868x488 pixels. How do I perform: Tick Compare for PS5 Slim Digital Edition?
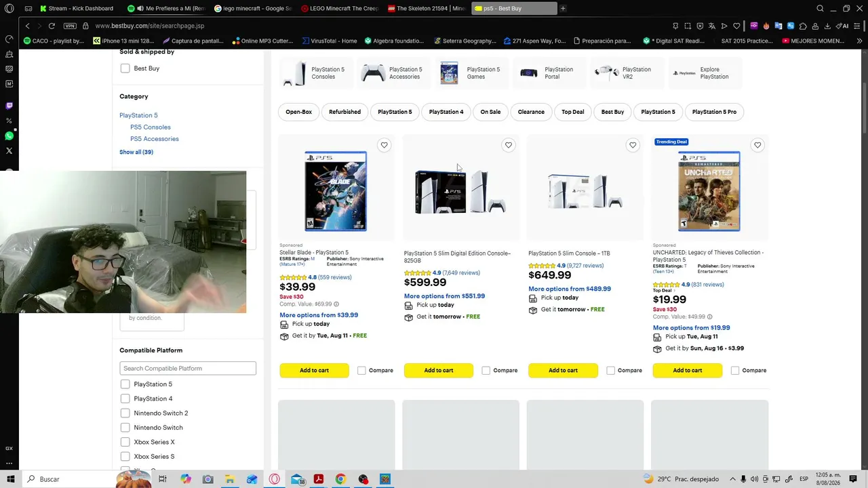[x=486, y=370]
